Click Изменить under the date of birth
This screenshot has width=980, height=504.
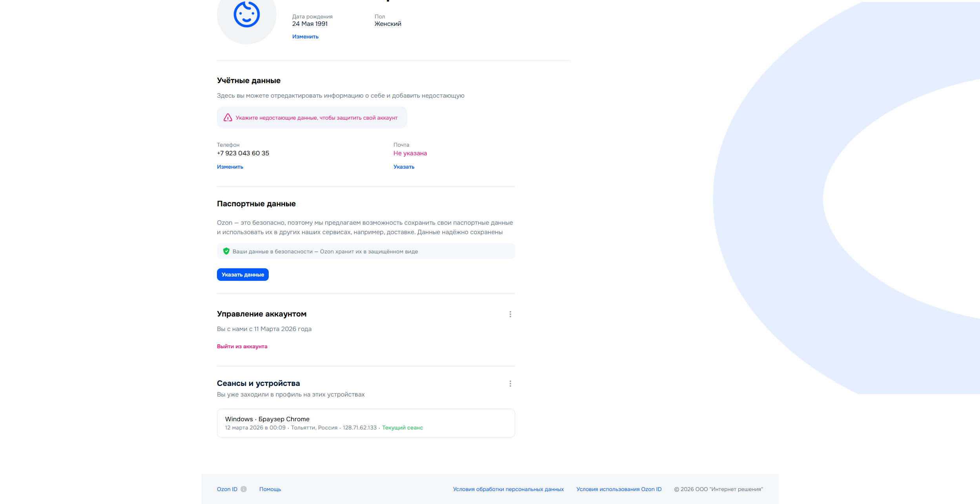pyautogui.click(x=305, y=36)
